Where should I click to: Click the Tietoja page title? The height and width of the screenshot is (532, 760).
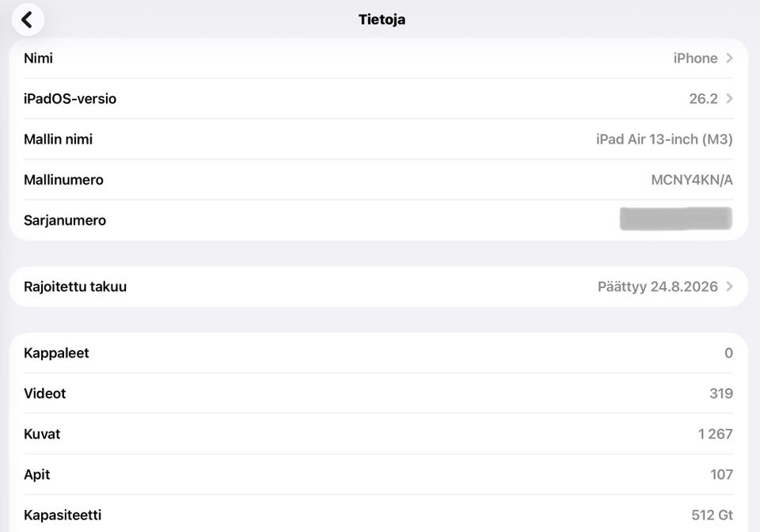tap(382, 20)
